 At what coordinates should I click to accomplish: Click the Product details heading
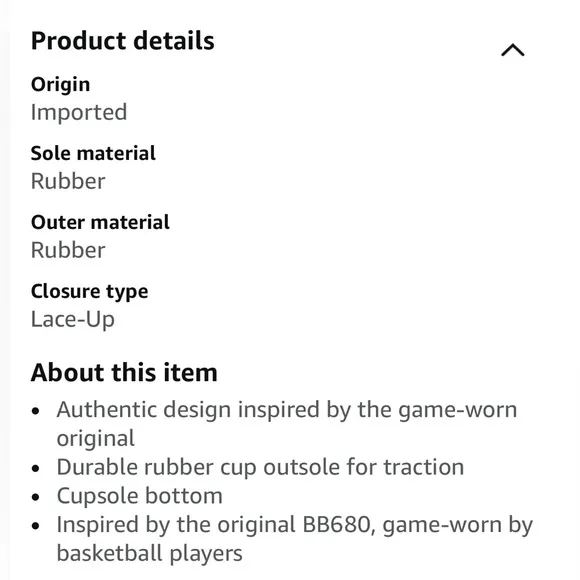(122, 41)
